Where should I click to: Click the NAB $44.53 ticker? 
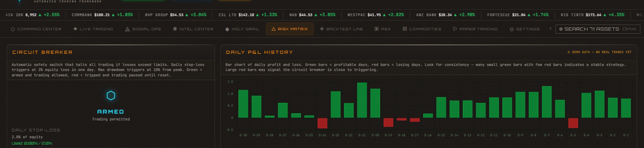coord(312,15)
